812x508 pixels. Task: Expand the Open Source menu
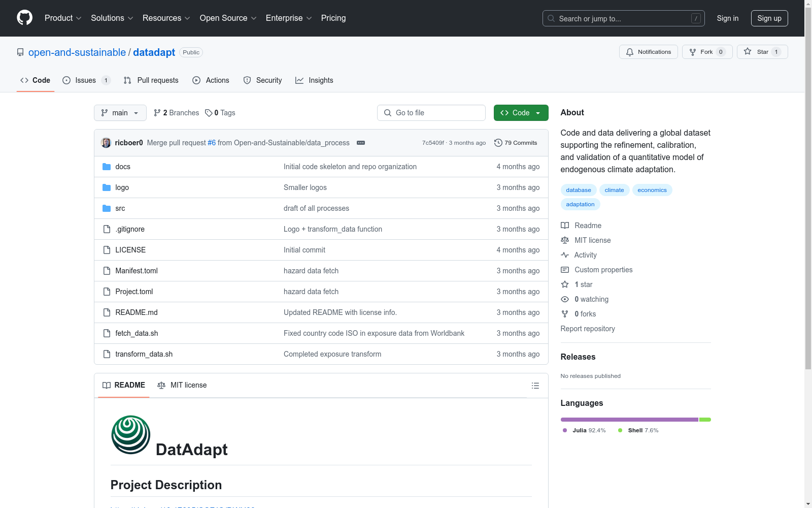(x=228, y=18)
